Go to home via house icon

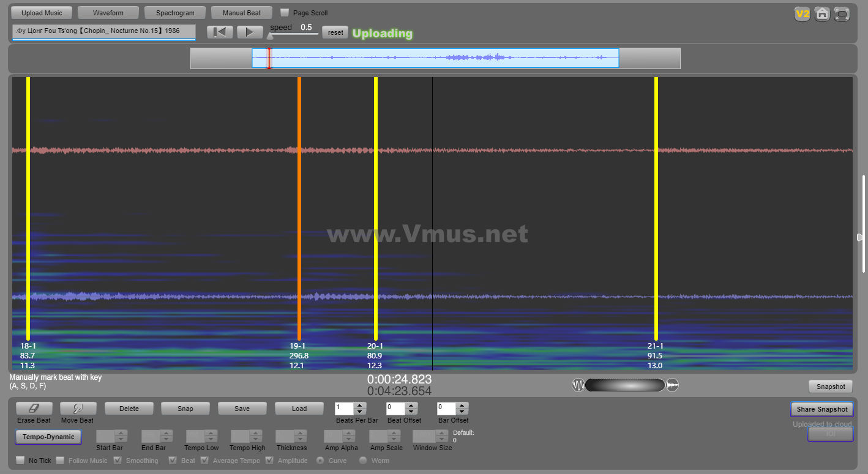point(822,14)
